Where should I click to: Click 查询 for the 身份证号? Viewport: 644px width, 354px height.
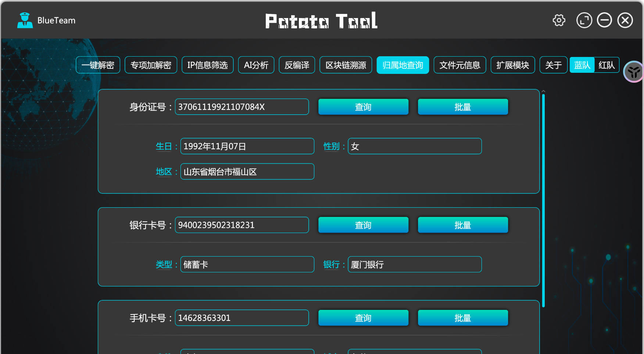click(x=364, y=107)
